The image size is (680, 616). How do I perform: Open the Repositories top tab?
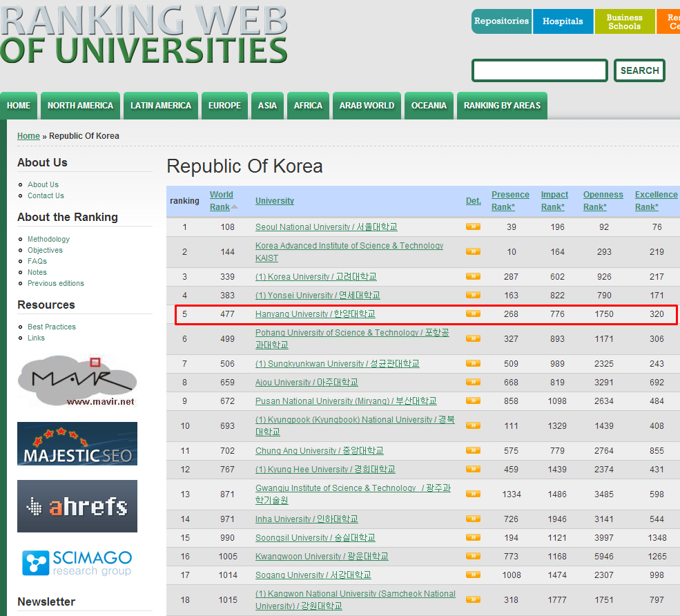click(501, 21)
